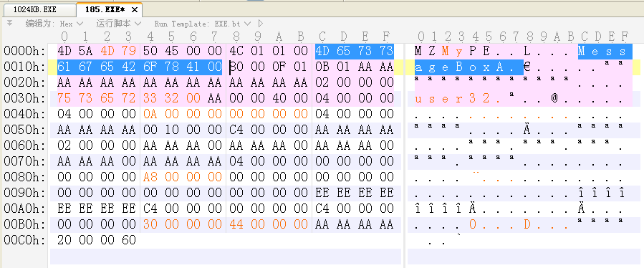
Task: Click highlighted letter B in ASCII row 0010h
Action: [460, 67]
